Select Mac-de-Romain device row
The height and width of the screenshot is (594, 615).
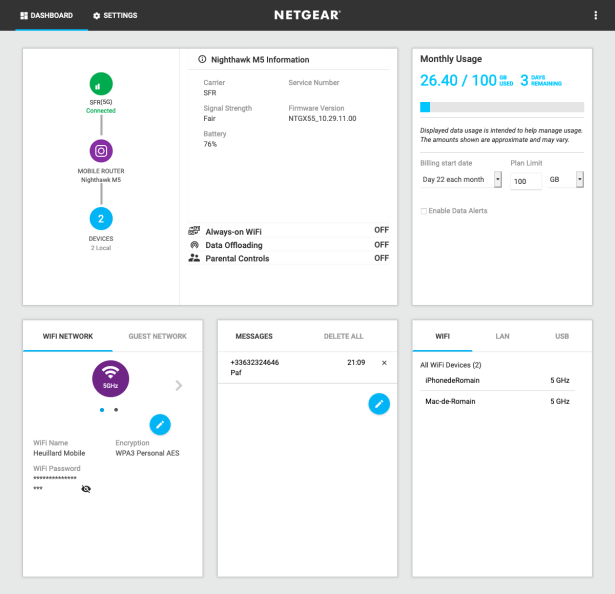point(497,401)
